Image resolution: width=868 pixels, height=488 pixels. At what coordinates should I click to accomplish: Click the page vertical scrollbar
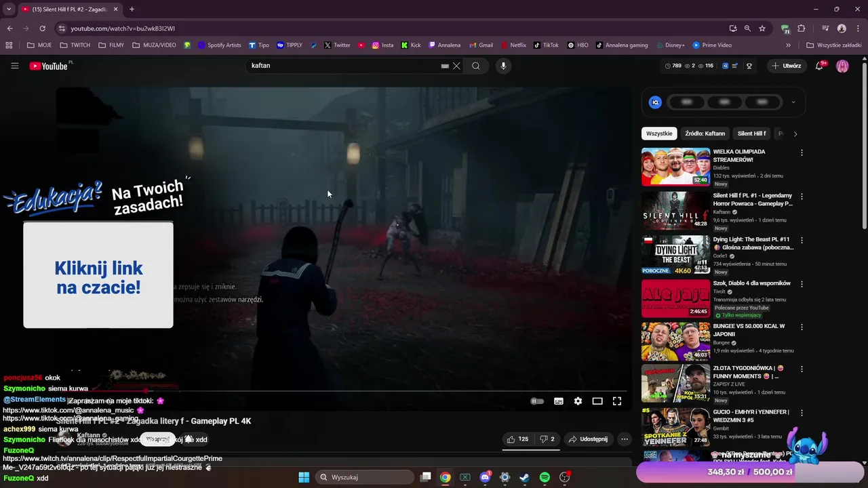click(x=864, y=146)
